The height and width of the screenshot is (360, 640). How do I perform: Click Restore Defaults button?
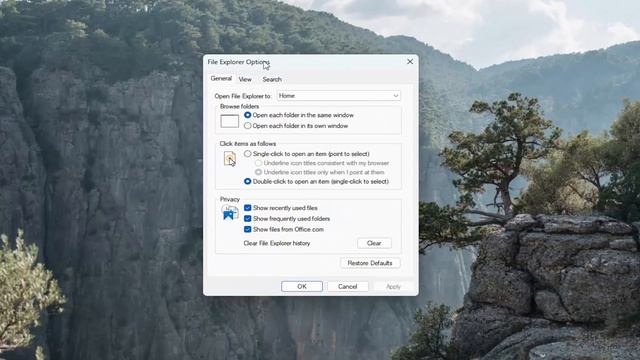tap(370, 263)
